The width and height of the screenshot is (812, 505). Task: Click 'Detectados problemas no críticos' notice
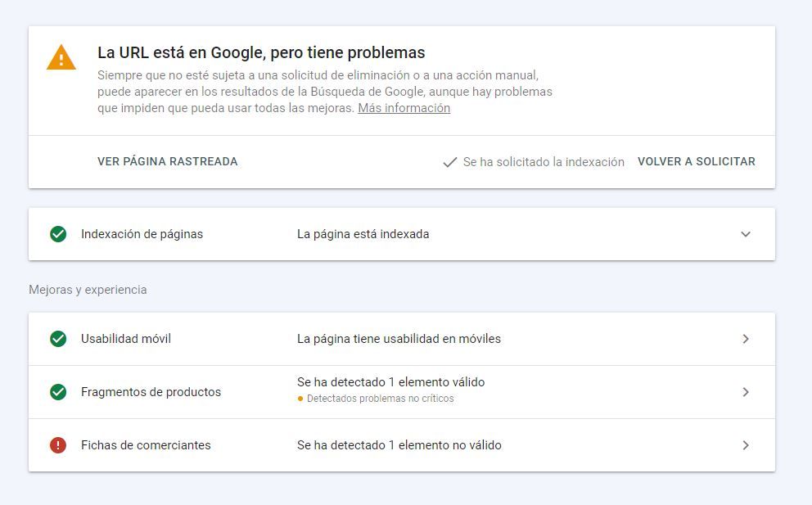[380, 399]
